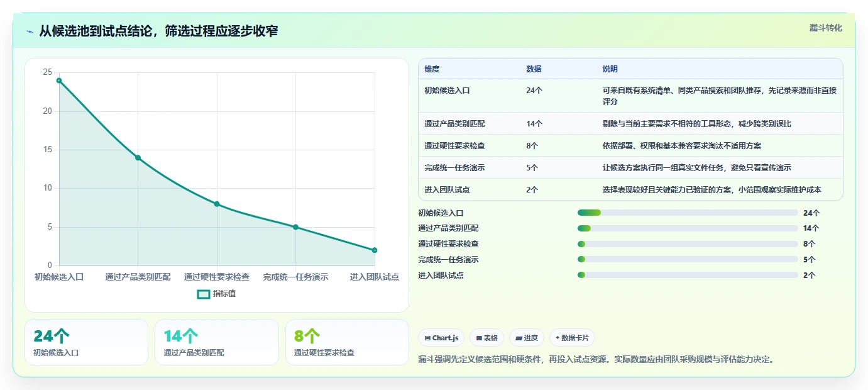Click the chart data point at value 2
Viewport: 868px width, 390px height.
coord(375,250)
